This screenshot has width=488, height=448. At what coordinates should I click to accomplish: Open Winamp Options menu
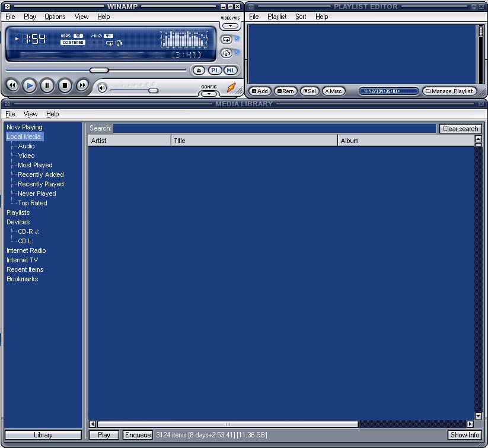(x=55, y=17)
